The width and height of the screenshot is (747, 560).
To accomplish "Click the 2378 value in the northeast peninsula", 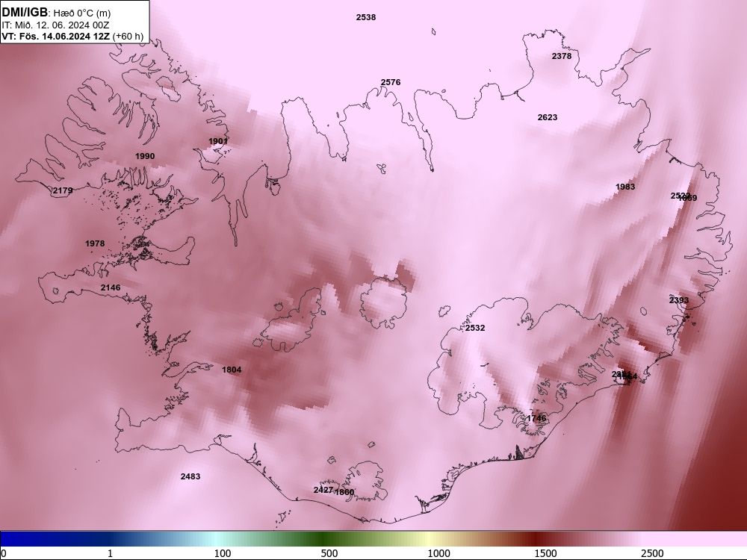I will point(562,56).
